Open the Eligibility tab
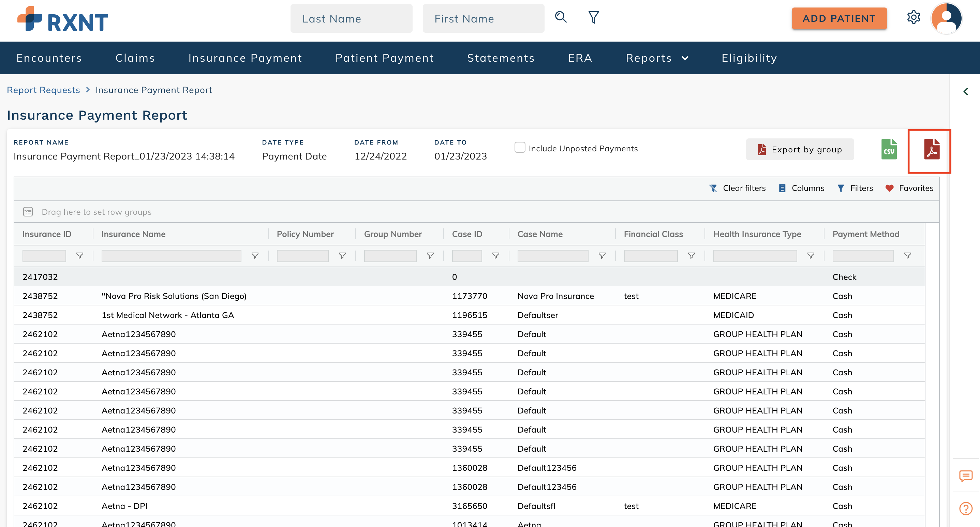The width and height of the screenshot is (980, 527). click(749, 58)
